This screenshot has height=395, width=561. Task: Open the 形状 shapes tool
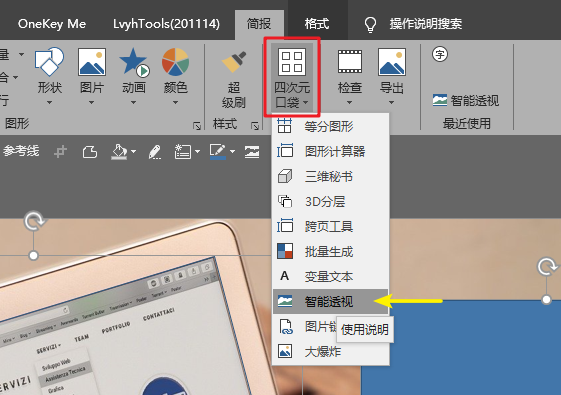(x=49, y=76)
